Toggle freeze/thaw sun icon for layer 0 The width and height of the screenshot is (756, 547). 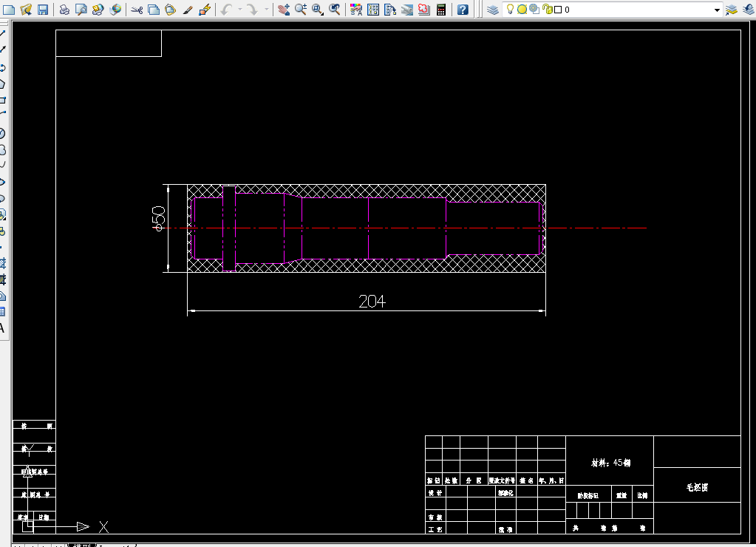522,9
